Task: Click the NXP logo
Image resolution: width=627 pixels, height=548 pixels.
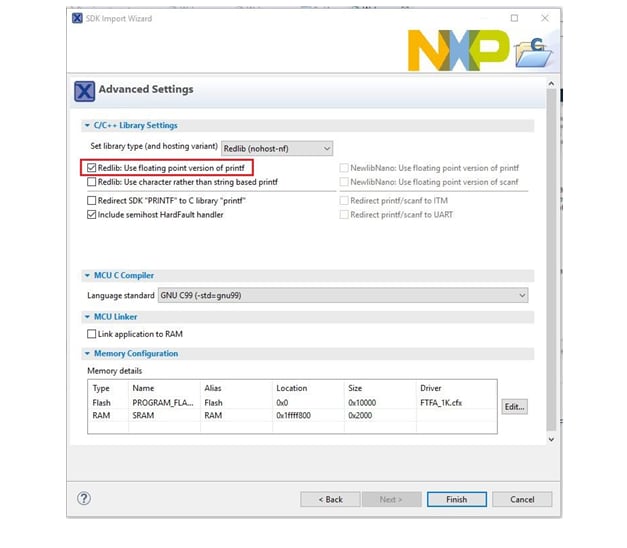Action: point(457,50)
